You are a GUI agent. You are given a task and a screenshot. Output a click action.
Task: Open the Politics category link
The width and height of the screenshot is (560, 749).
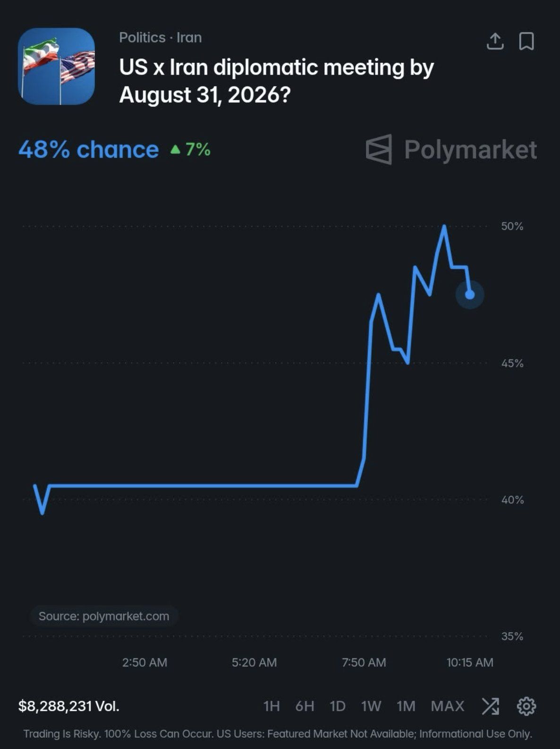142,37
